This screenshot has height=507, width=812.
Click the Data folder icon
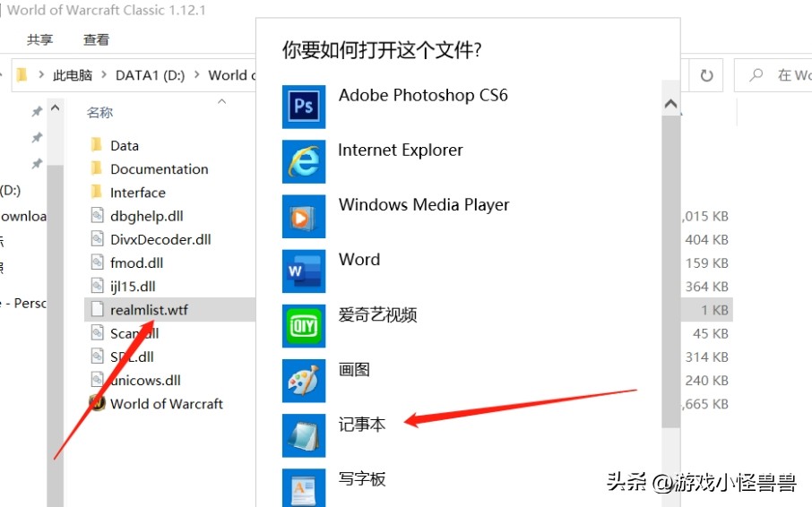(x=96, y=144)
